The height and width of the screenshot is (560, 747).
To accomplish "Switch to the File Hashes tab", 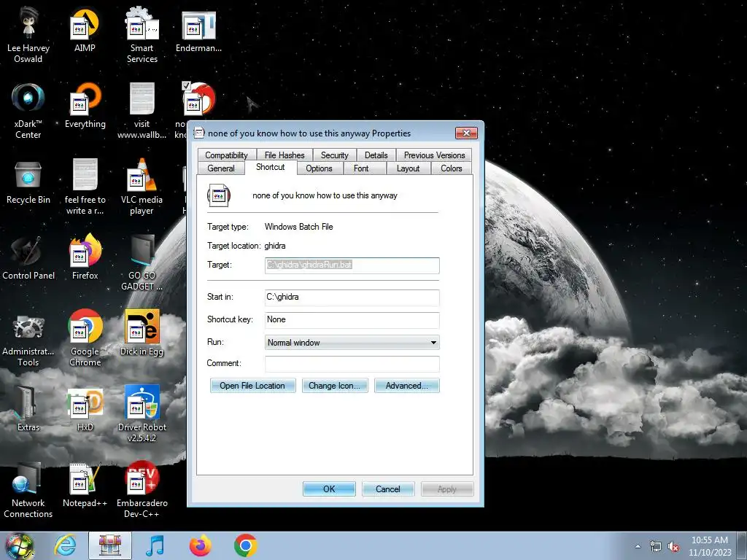I will pos(285,155).
